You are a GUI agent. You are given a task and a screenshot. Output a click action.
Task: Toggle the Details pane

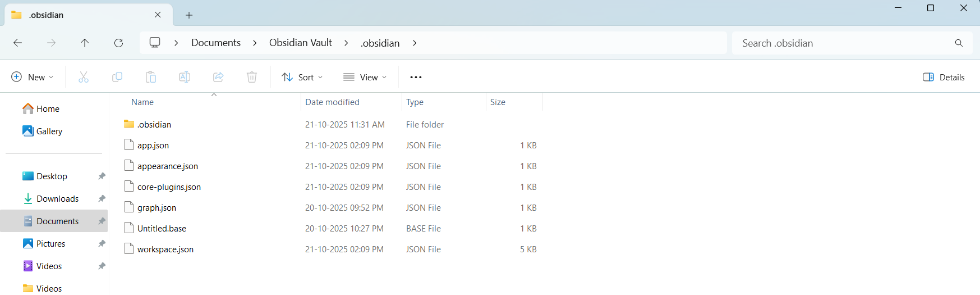[x=944, y=77]
